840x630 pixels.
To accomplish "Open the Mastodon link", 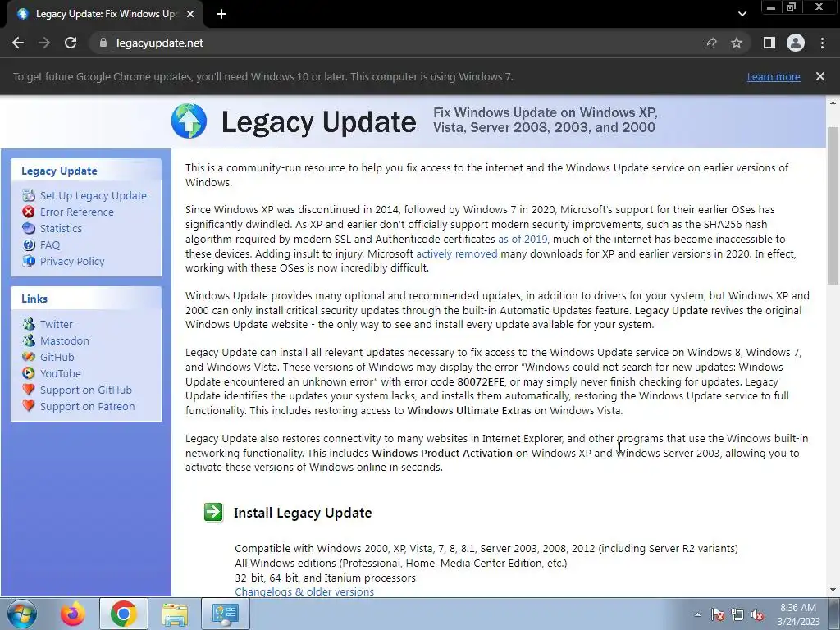I will point(64,340).
